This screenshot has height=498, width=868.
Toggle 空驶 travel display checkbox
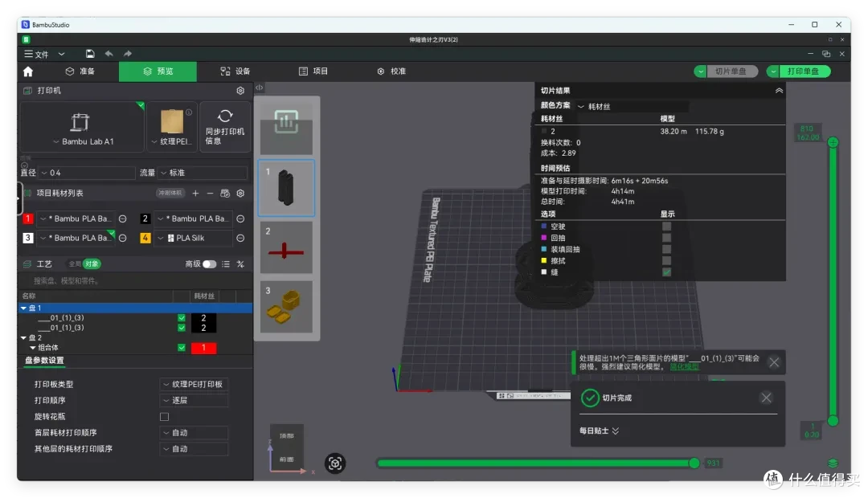click(x=666, y=227)
